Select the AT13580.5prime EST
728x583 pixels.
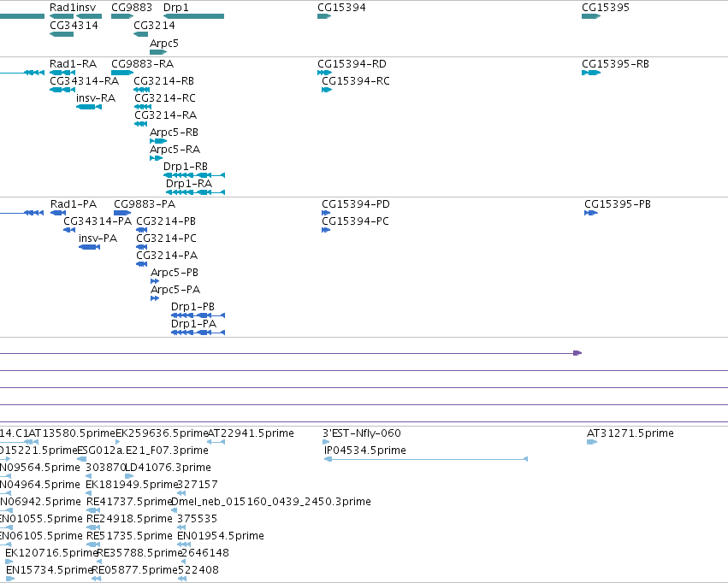72,433
